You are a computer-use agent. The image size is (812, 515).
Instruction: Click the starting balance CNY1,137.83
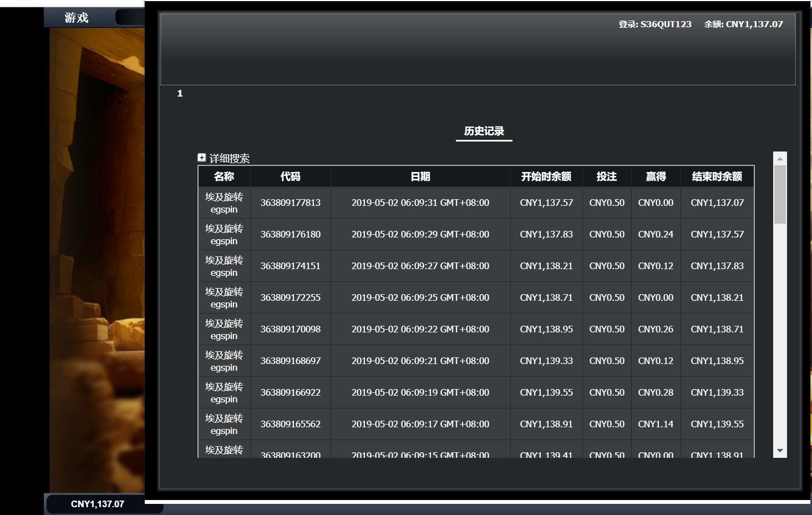pos(546,234)
